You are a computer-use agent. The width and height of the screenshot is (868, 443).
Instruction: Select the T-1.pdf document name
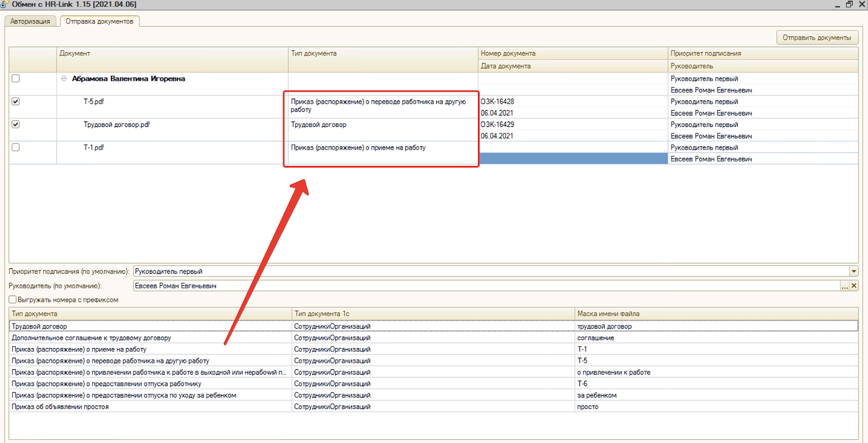[x=94, y=147]
